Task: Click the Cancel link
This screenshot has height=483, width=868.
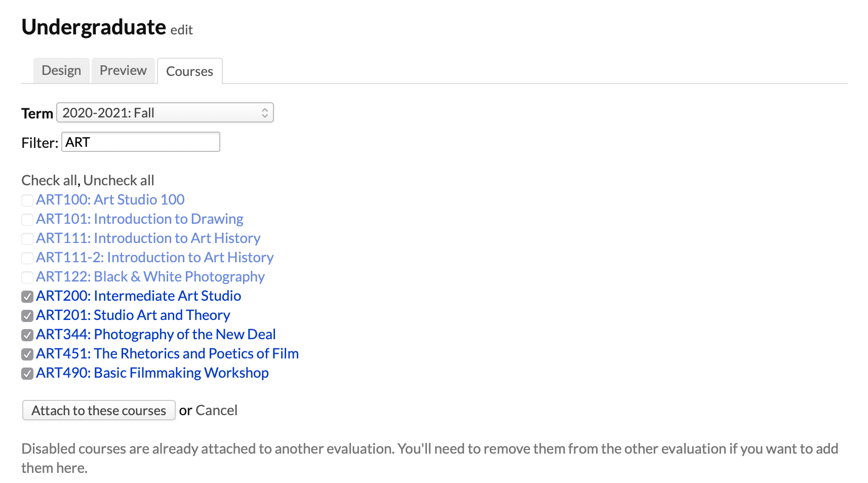Action: click(x=216, y=411)
